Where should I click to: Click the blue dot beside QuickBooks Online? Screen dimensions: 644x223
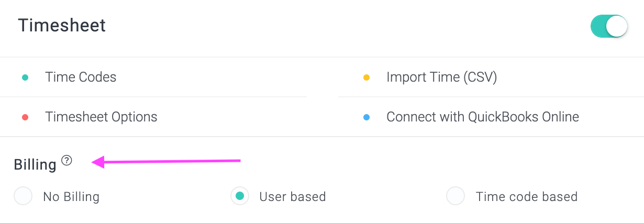[367, 117]
